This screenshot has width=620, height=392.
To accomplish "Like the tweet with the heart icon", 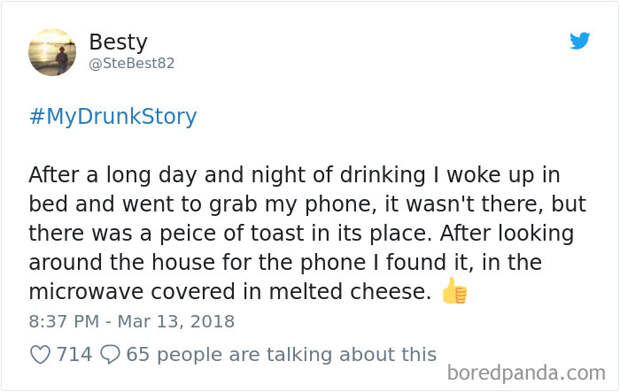I will 40,354.
